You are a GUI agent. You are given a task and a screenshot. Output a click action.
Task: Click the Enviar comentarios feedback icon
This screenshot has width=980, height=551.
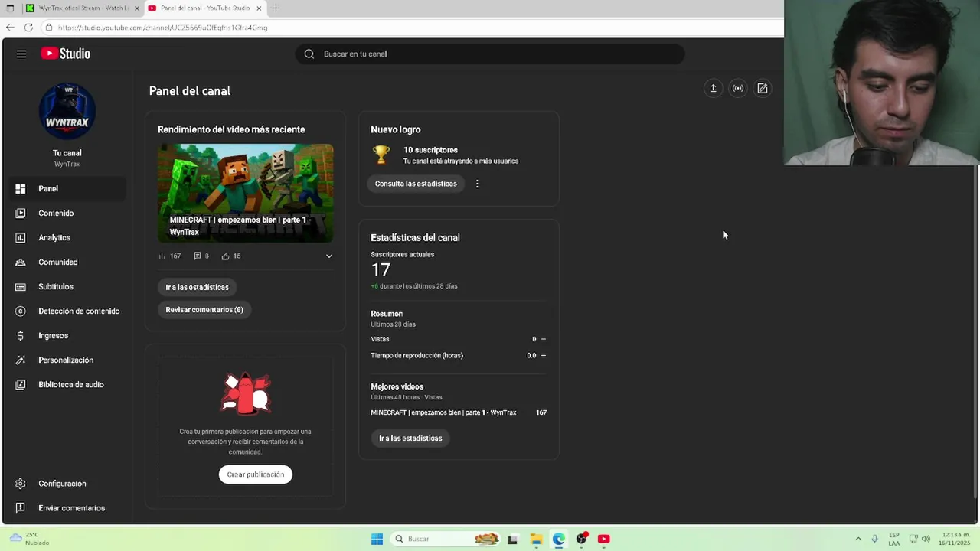(21, 508)
